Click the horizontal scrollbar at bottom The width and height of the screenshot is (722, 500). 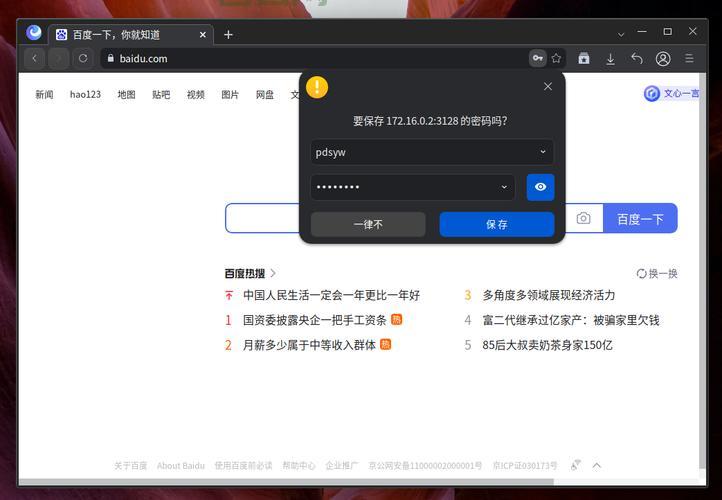[x=285, y=482]
